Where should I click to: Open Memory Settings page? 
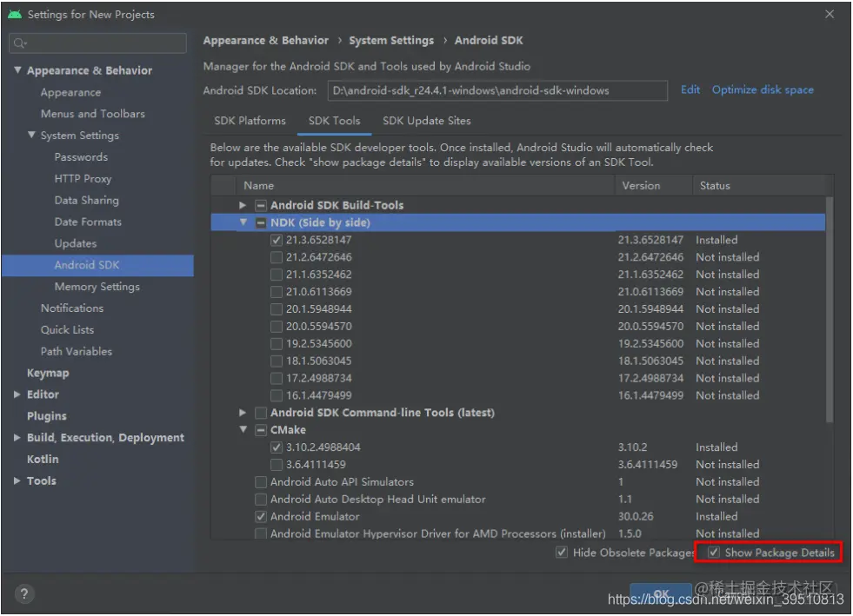[x=97, y=287]
